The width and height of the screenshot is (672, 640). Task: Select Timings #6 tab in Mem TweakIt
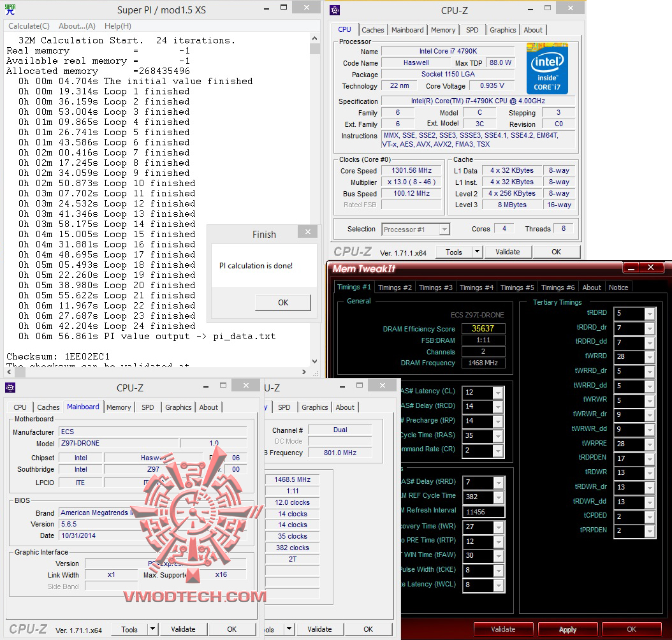pyautogui.click(x=558, y=287)
